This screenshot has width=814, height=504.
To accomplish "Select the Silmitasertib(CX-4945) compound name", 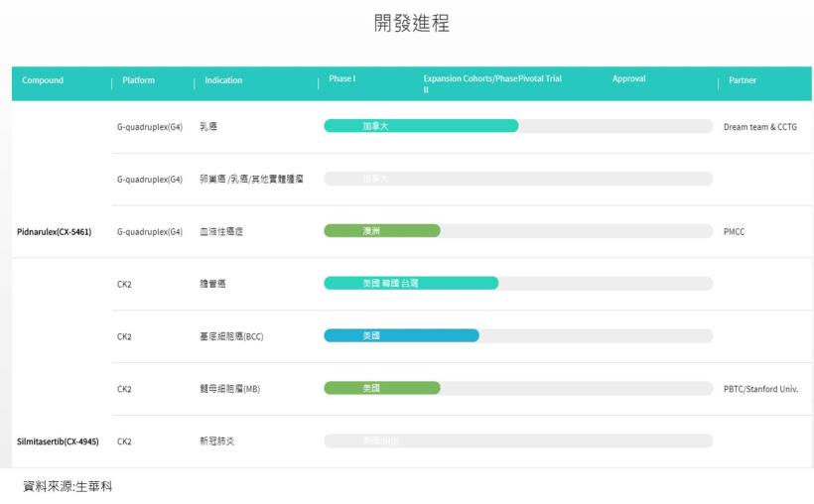I will pyautogui.click(x=58, y=441).
